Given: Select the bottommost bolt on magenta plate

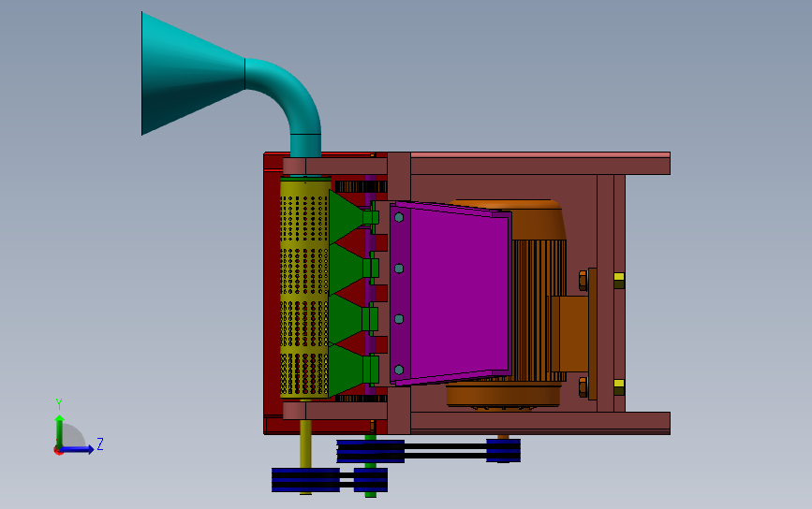Looking at the screenshot, I should (x=399, y=370).
